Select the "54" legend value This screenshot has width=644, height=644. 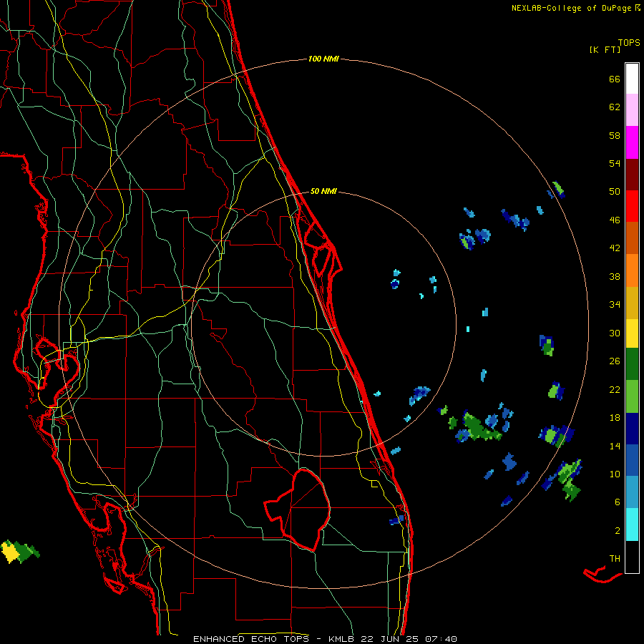click(615, 163)
